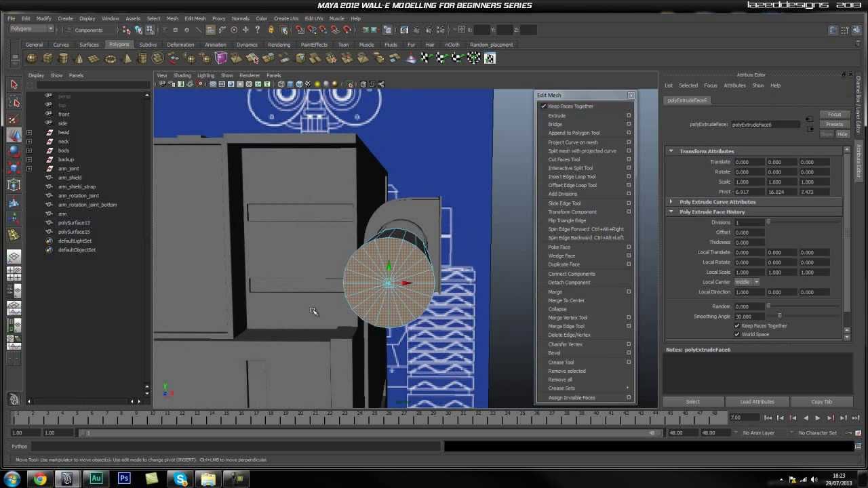Expand the body node in outliner

(x=28, y=150)
